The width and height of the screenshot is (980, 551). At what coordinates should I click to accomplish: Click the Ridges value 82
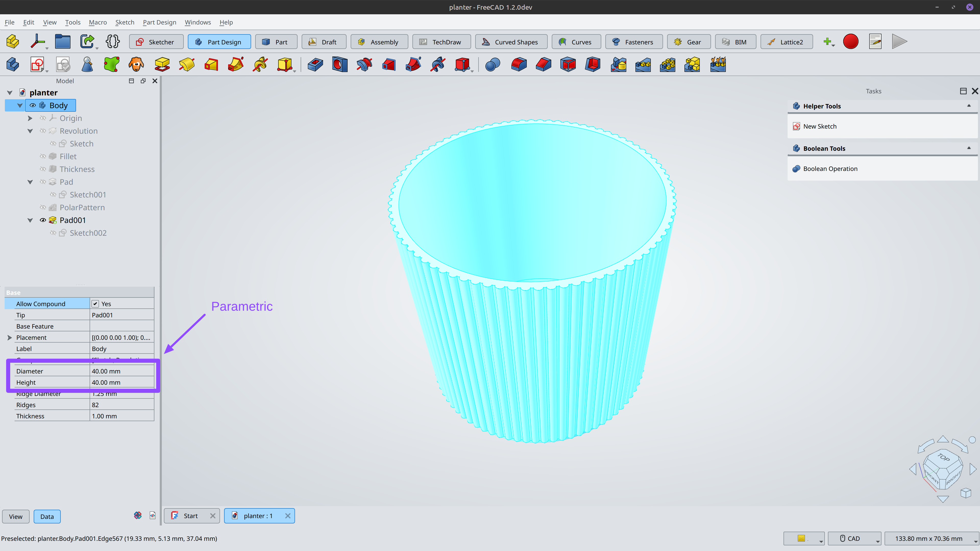pyautogui.click(x=122, y=405)
